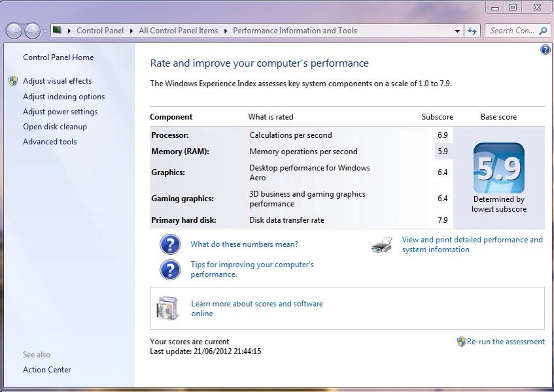Viewport: 554px width, 392px height.
Task: Launch Open disk cleanup
Action: (55, 127)
